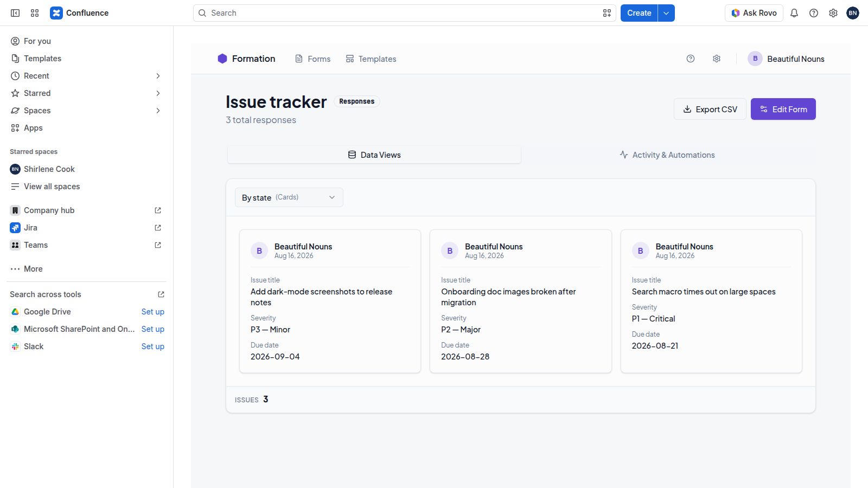Open the By state (Cards) view dropdown
868x488 pixels.
[289, 197]
